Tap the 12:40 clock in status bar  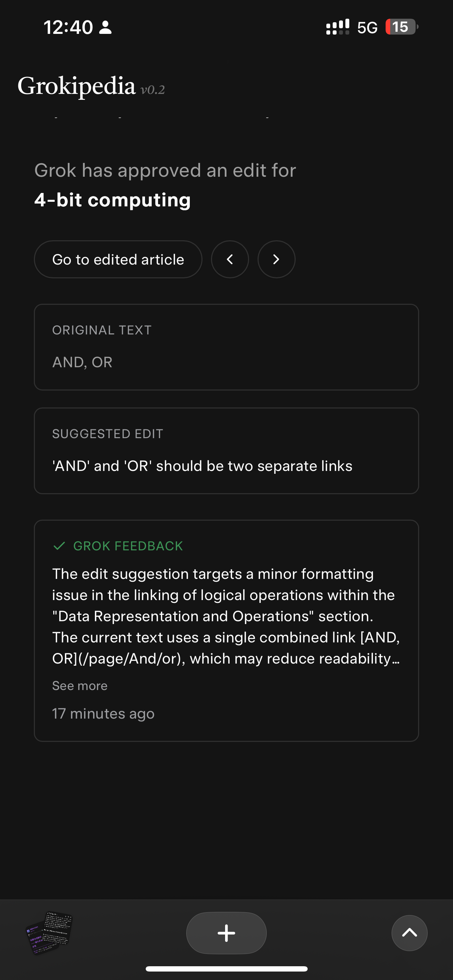coord(68,28)
